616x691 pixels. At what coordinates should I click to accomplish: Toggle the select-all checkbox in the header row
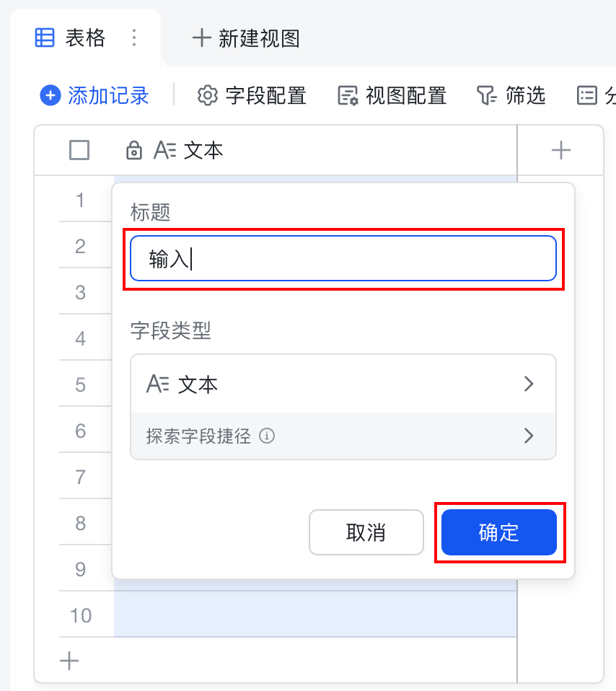(x=78, y=150)
